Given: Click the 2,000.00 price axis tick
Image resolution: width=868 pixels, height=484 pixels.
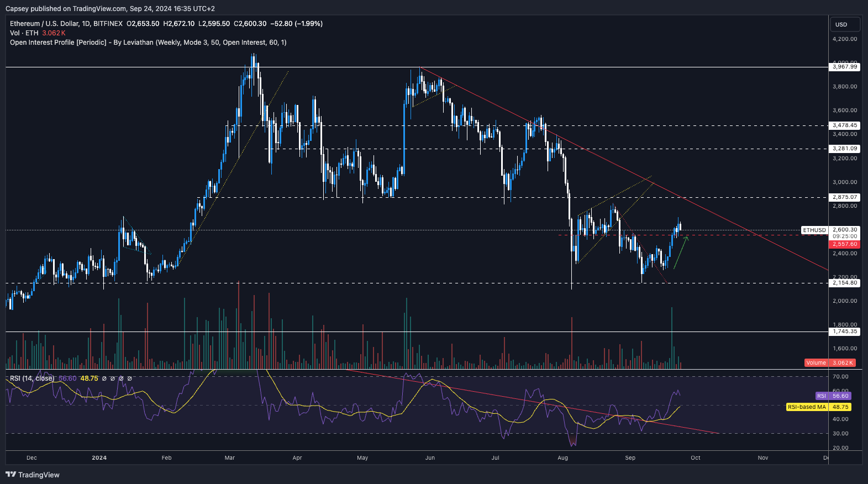Looking at the screenshot, I should tap(845, 301).
